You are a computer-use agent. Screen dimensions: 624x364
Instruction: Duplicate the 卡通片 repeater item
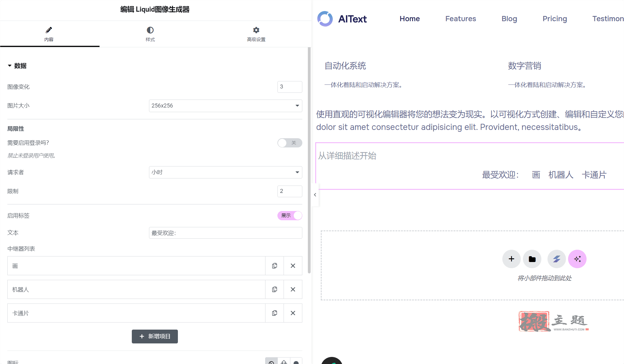pyautogui.click(x=274, y=313)
